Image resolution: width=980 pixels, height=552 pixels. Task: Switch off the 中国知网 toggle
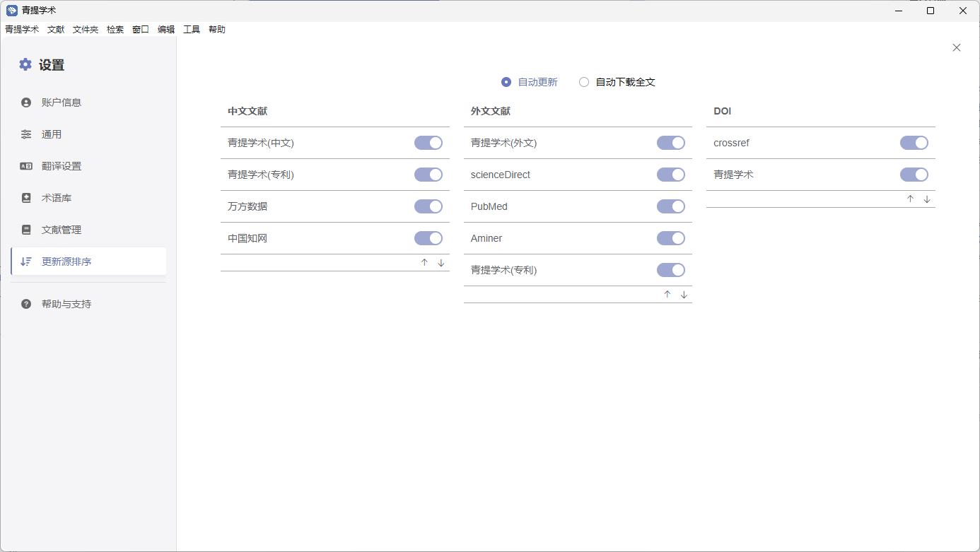428,238
